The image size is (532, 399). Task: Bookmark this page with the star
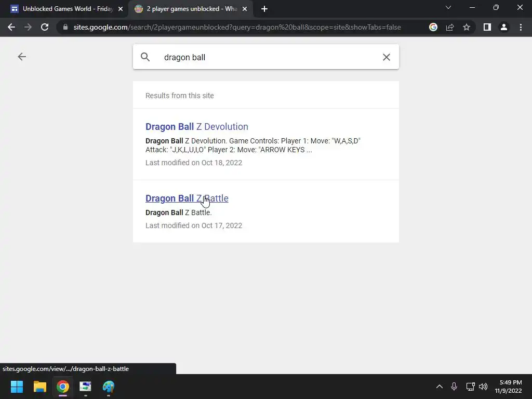click(467, 27)
